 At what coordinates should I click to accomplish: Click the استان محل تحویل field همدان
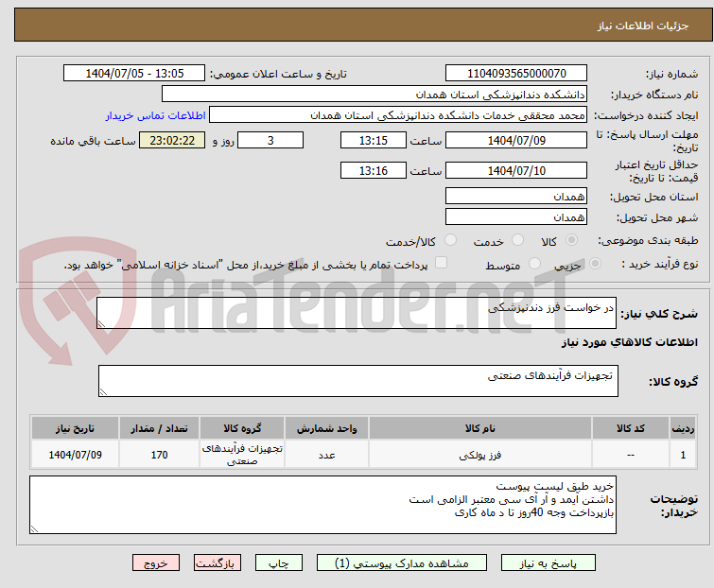[516, 196]
